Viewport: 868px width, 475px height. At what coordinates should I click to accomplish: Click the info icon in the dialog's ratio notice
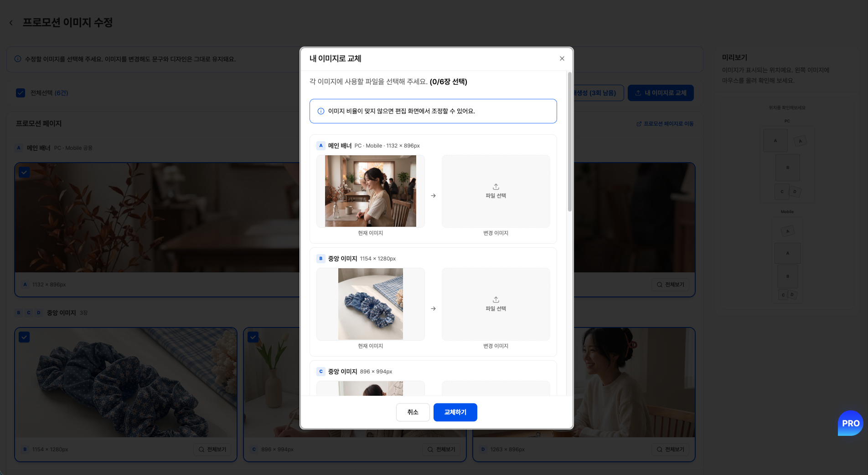pyautogui.click(x=321, y=111)
